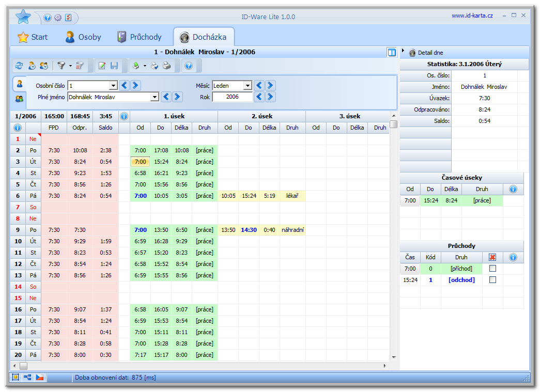
Task: Click the clear filter icon
Action: click(x=79, y=66)
